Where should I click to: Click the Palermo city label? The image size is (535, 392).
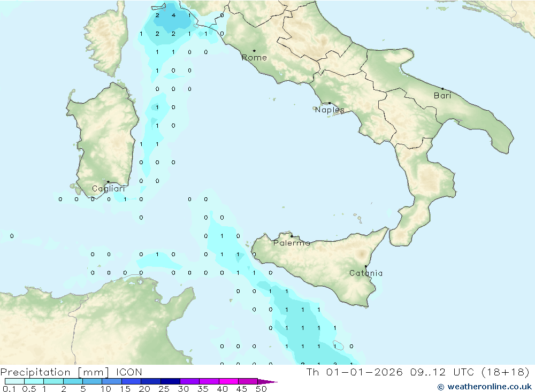tap(292, 243)
